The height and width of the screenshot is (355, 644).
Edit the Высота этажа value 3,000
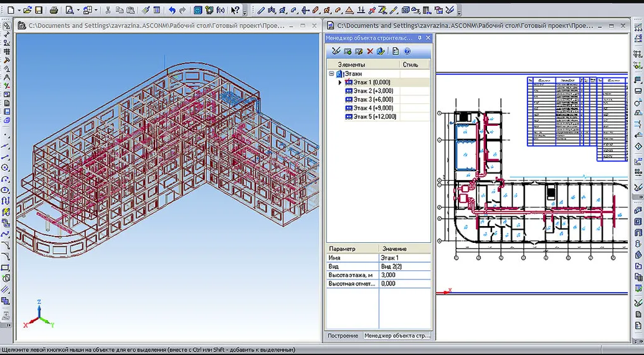tap(405, 275)
